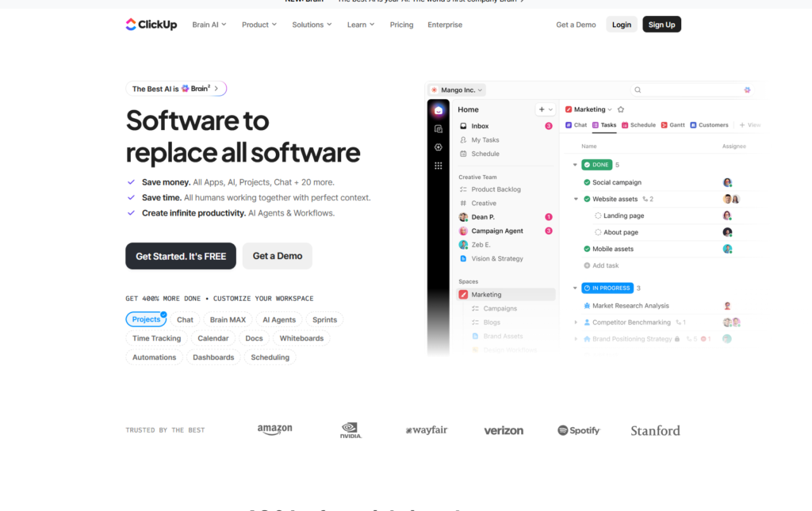
Task: Select the Projects feature chip
Action: [146, 319]
